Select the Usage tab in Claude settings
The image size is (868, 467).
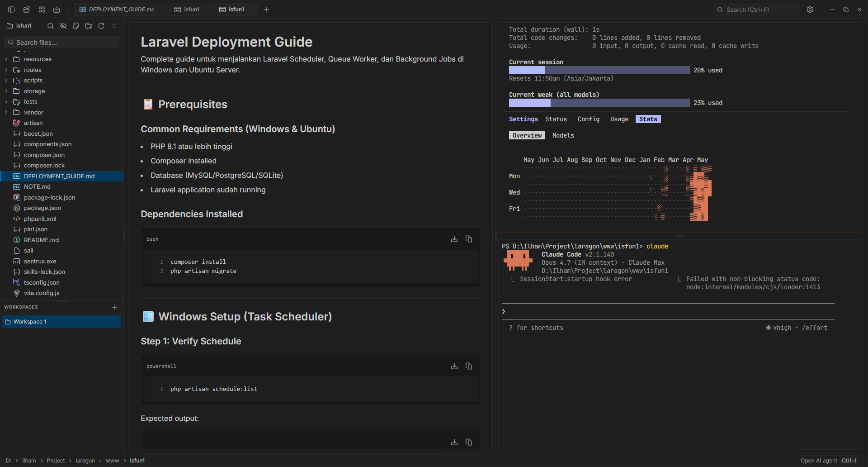pyautogui.click(x=619, y=119)
